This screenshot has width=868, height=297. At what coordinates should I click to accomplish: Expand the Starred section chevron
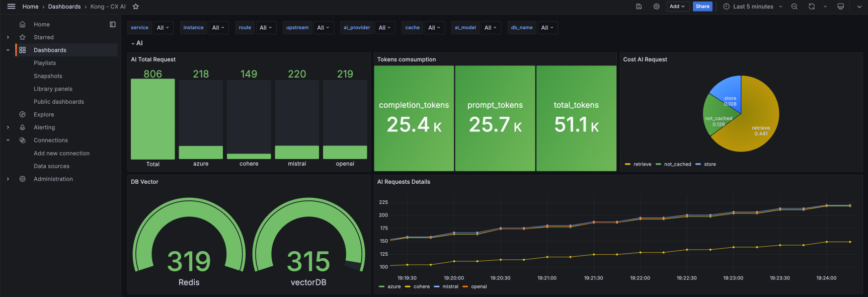[8, 37]
